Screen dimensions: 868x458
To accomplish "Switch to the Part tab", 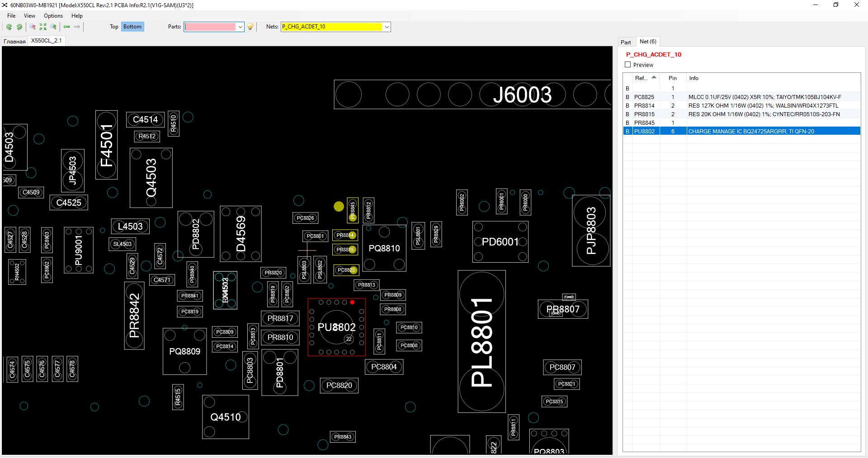I will click(x=626, y=42).
